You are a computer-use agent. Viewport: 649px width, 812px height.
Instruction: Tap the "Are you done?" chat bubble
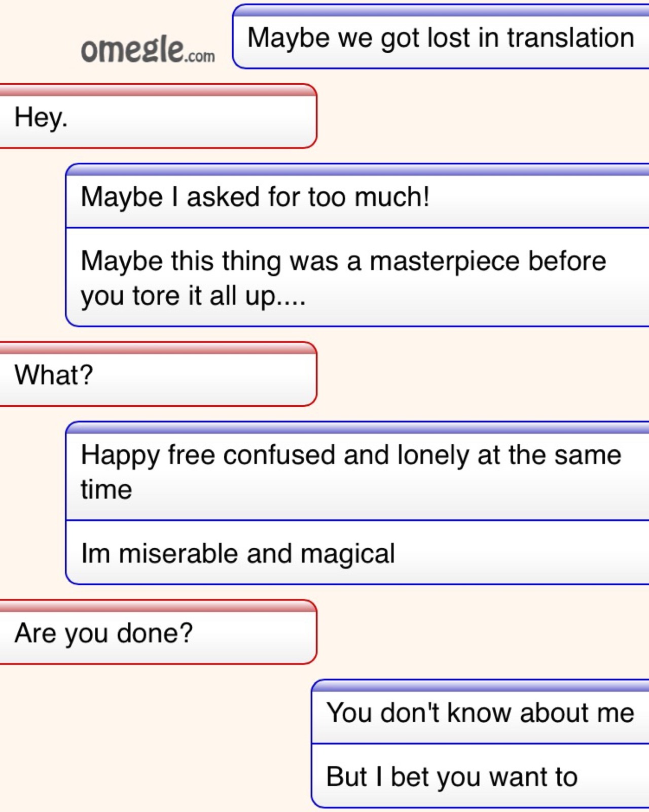pos(157,633)
